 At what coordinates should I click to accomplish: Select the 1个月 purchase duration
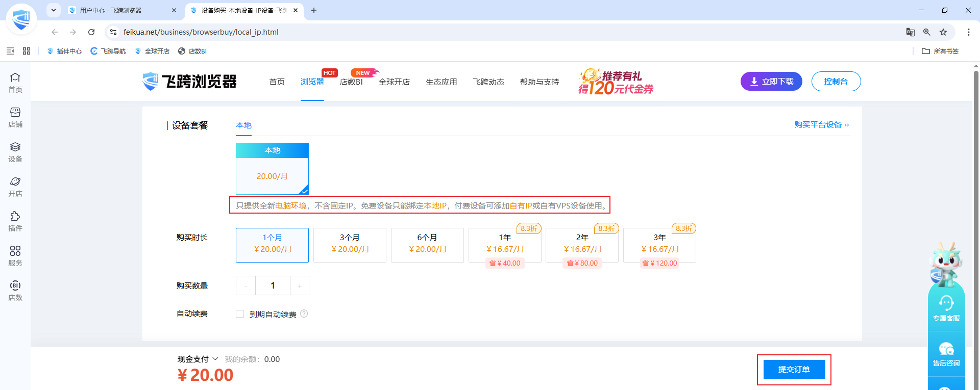pos(272,245)
